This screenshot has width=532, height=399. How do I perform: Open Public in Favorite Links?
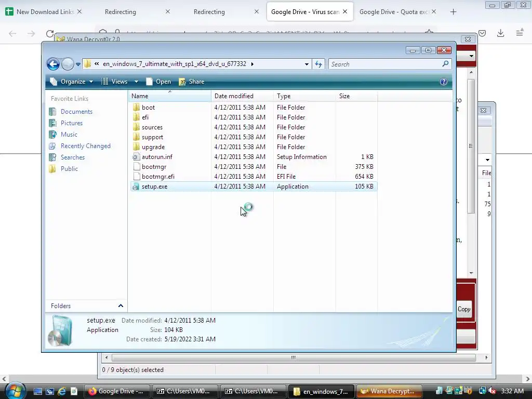(x=69, y=169)
